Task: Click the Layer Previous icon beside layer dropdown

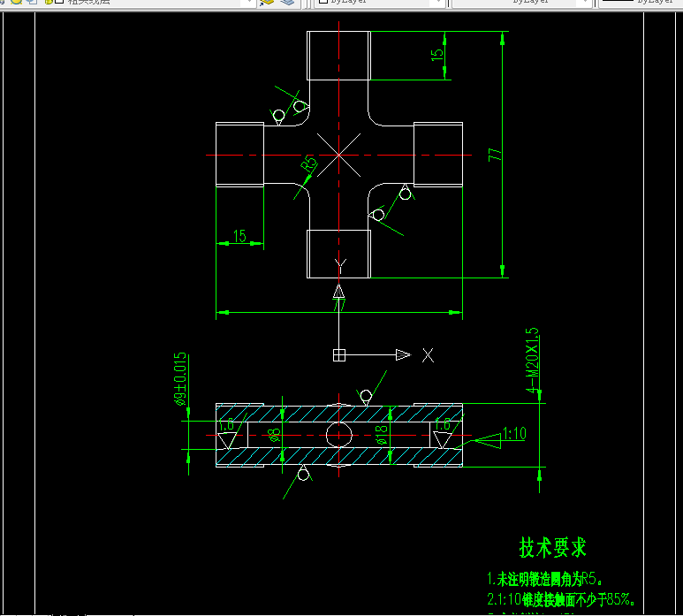Action: click(267, 2)
